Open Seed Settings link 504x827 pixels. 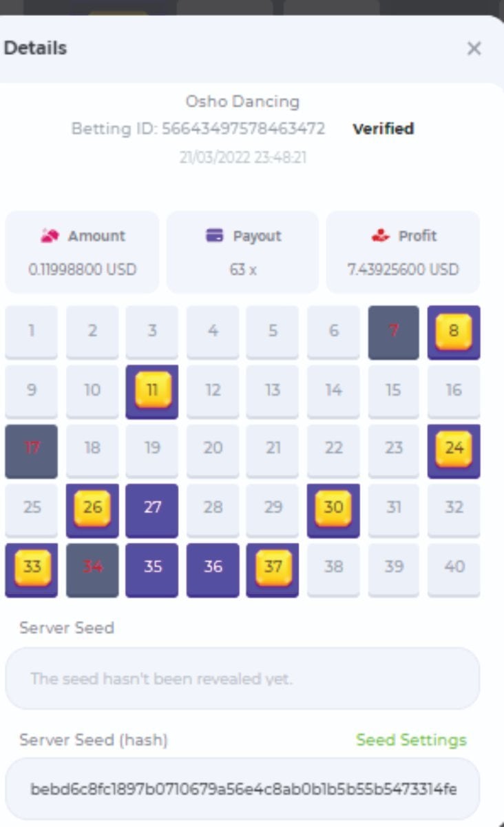pyautogui.click(x=411, y=739)
